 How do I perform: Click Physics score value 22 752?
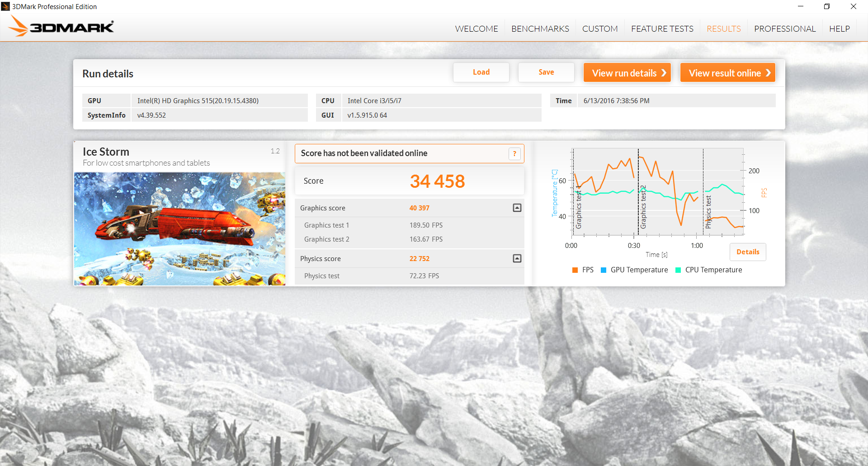(420, 259)
